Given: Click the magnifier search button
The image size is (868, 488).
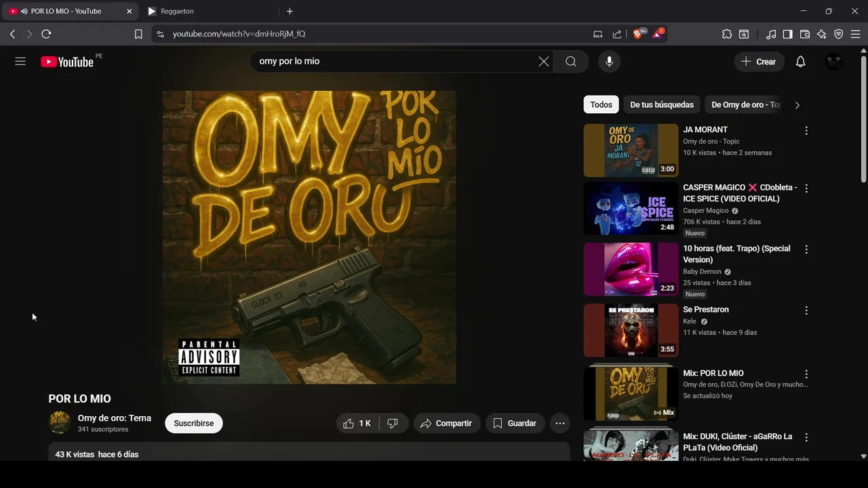Looking at the screenshot, I should 571,62.
